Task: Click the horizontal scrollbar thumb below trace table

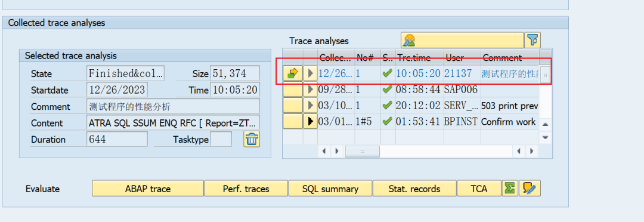Action: pos(363,151)
